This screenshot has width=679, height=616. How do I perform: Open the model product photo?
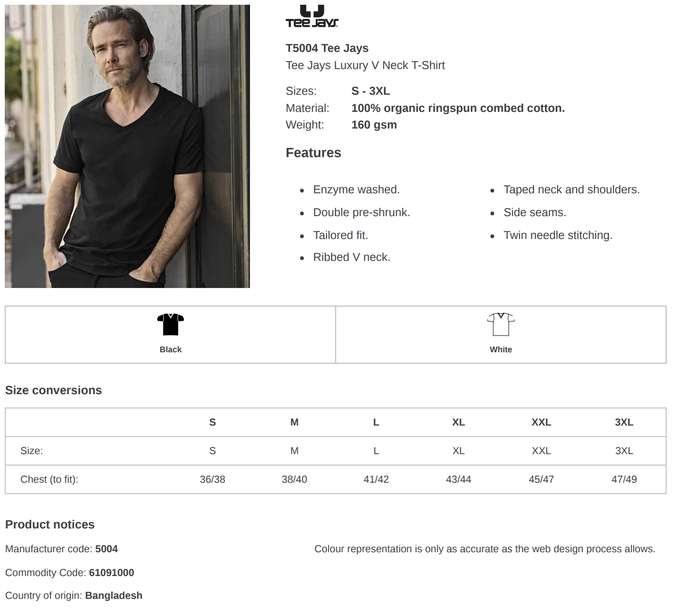tap(127, 146)
